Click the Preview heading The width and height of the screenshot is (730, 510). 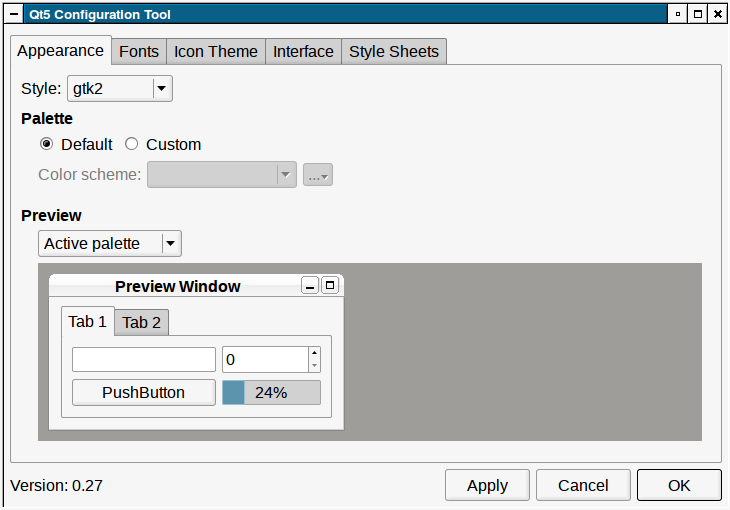51,215
